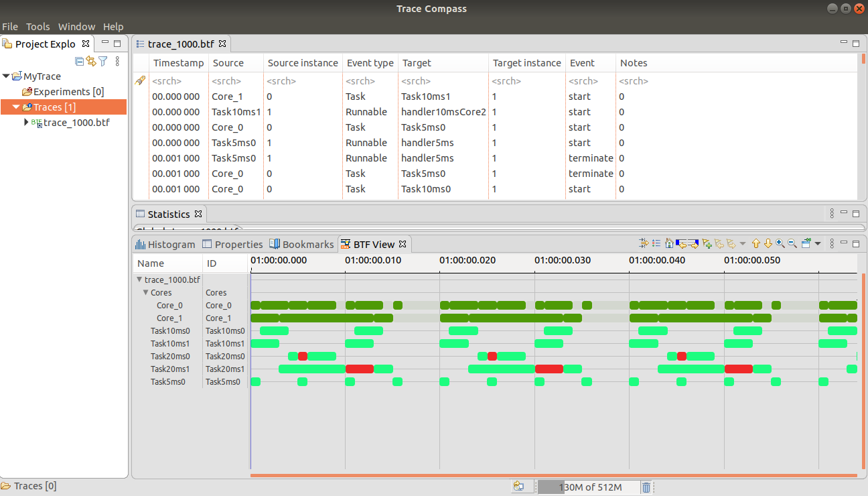The image size is (868, 496).
Task: Click the Timestamp column header
Action: click(178, 63)
